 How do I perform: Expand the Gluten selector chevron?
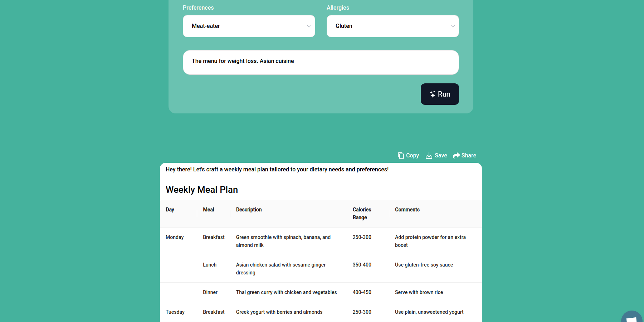click(453, 26)
